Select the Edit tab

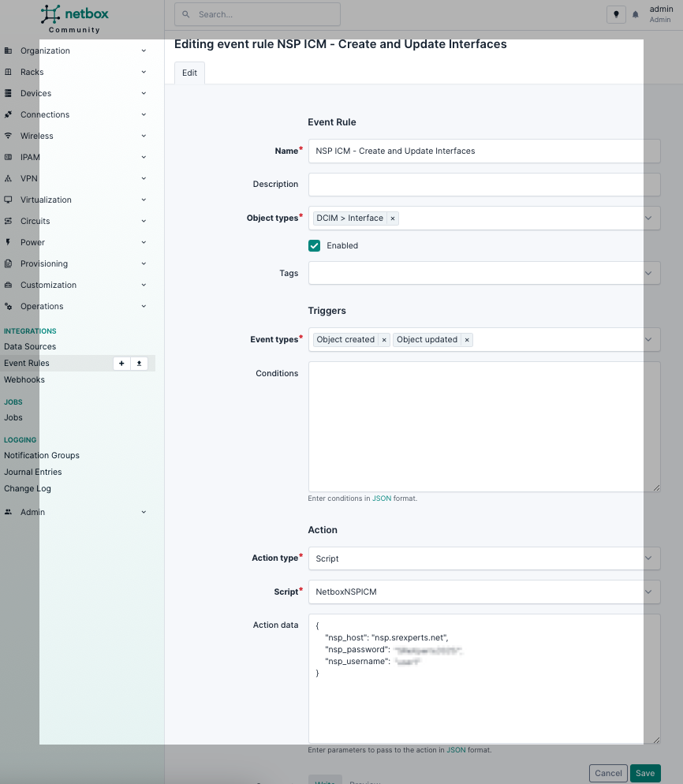[x=189, y=73]
